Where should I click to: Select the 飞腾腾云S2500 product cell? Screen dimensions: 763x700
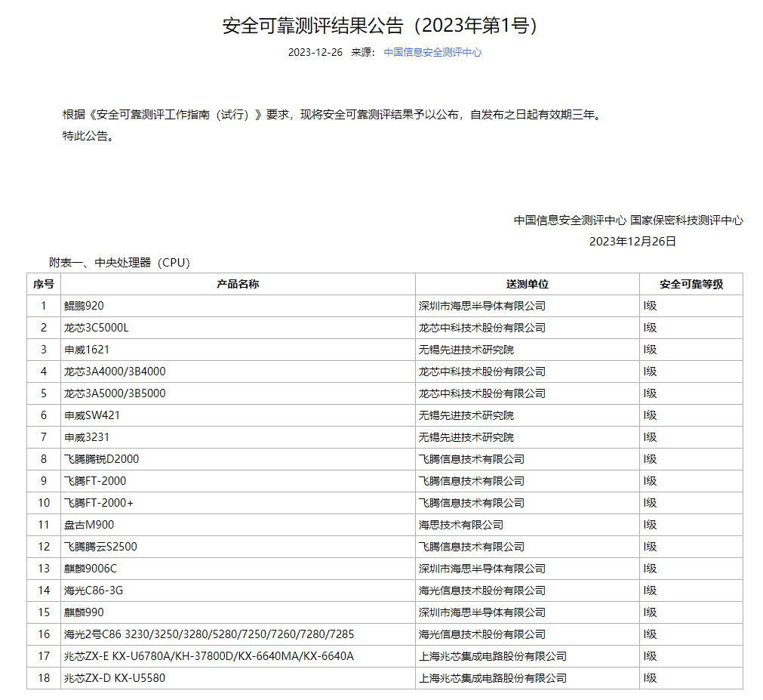[238, 547]
